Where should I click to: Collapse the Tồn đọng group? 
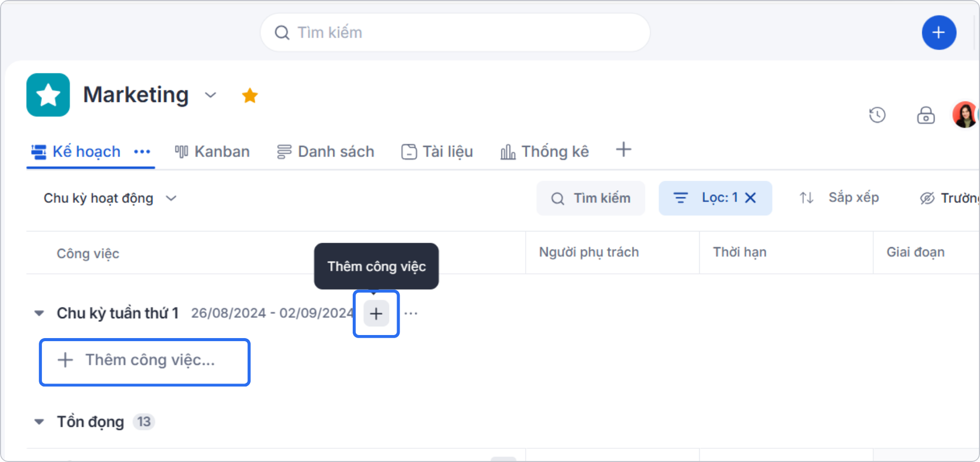pyautogui.click(x=39, y=422)
